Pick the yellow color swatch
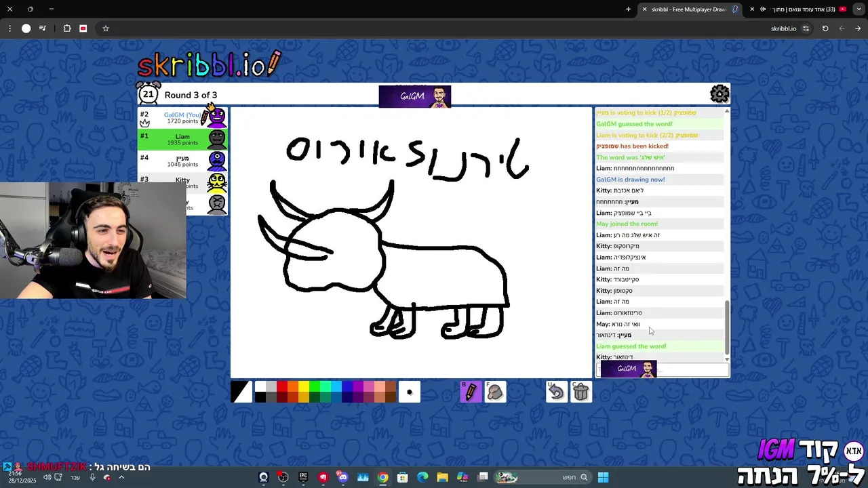The width and height of the screenshot is (868, 488). 304,386
